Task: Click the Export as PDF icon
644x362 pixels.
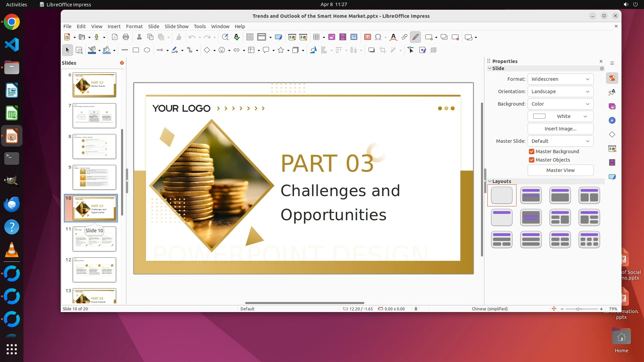Action: click(x=115, y=37)
